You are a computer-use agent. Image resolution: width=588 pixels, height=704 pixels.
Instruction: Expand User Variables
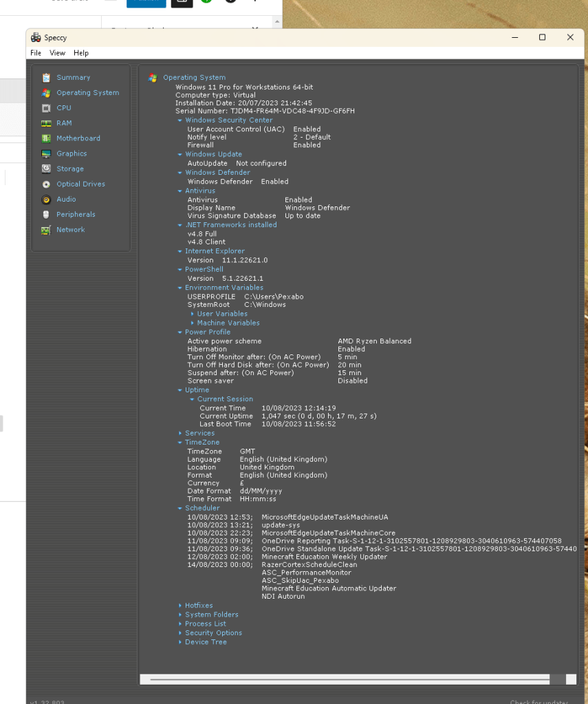(x=192, y=314)
